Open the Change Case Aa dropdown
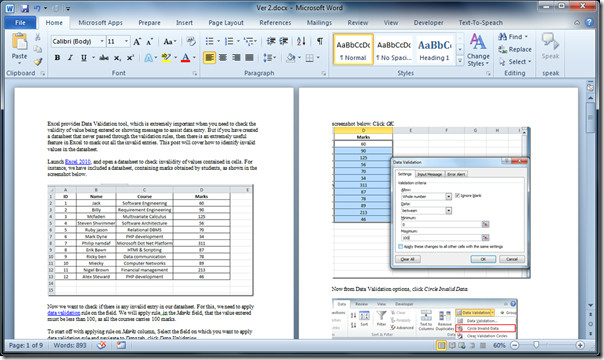 point(170,41)
